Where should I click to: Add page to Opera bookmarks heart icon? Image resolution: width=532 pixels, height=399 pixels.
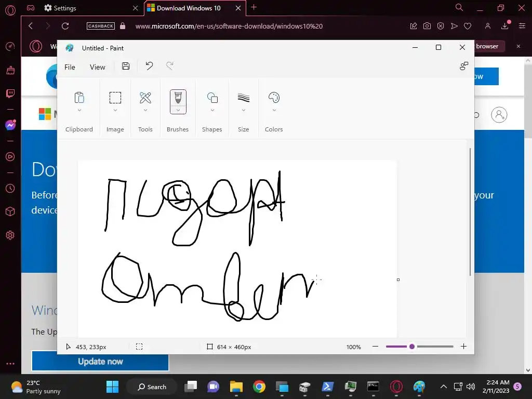pos(468,26)
